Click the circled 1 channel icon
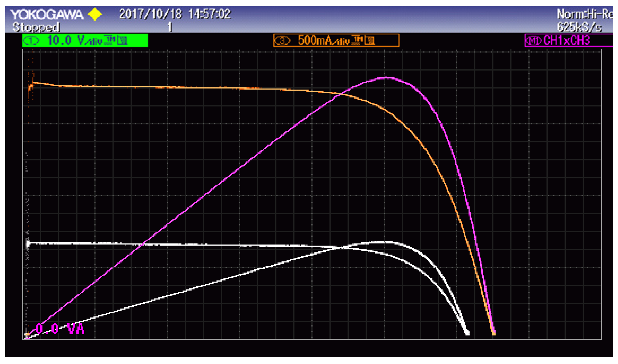Viewport: 618px width, 364px height. (31, 41)
